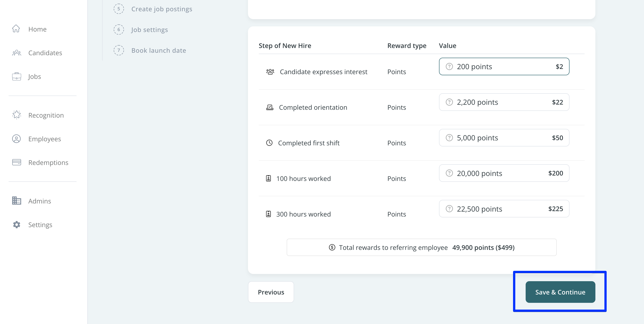Viewport: 644px width, 324px height.
Task: Click the Settings gear icon
Action: pyautogui.click(x=16, y=225)
